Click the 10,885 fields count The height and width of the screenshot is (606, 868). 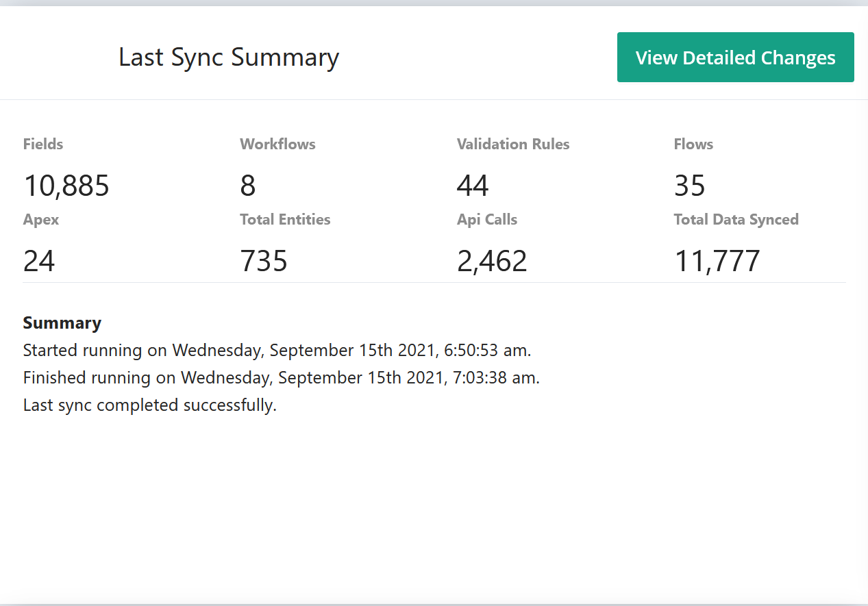(x=66, y=186)
